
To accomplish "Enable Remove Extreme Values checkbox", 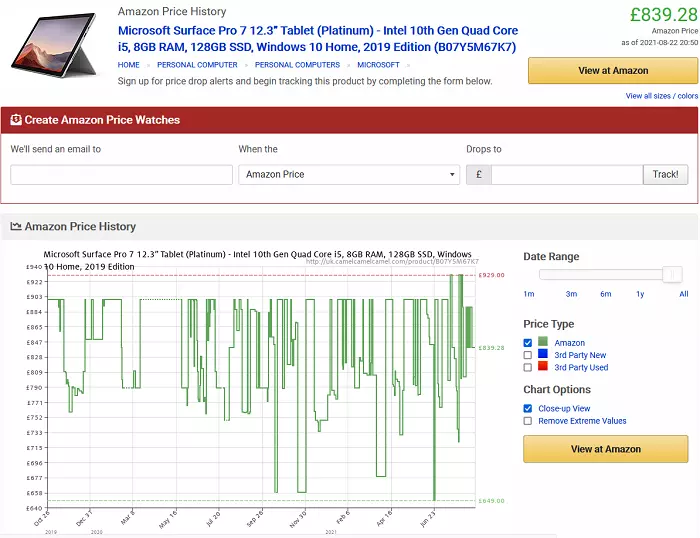I will click(x=528, y=421).
